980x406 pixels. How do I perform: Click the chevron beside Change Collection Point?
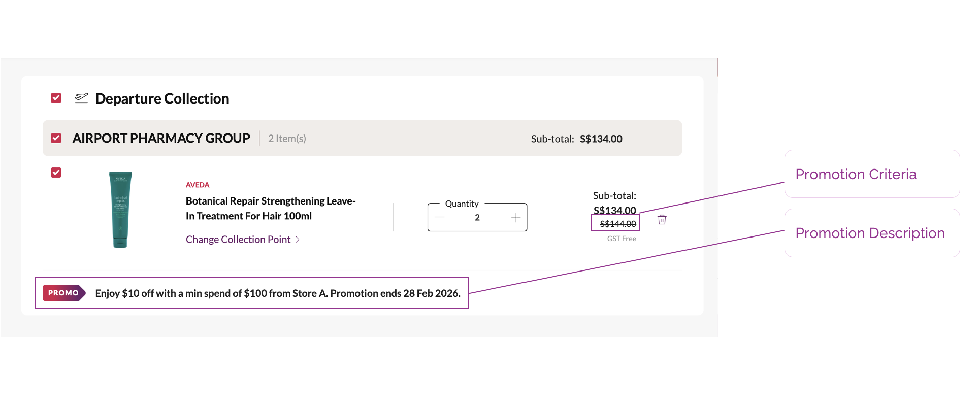click(x=298, y=240)
